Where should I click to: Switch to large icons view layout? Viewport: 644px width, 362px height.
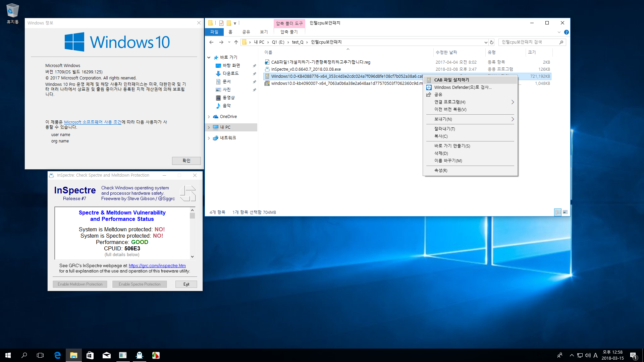(565, 212)
